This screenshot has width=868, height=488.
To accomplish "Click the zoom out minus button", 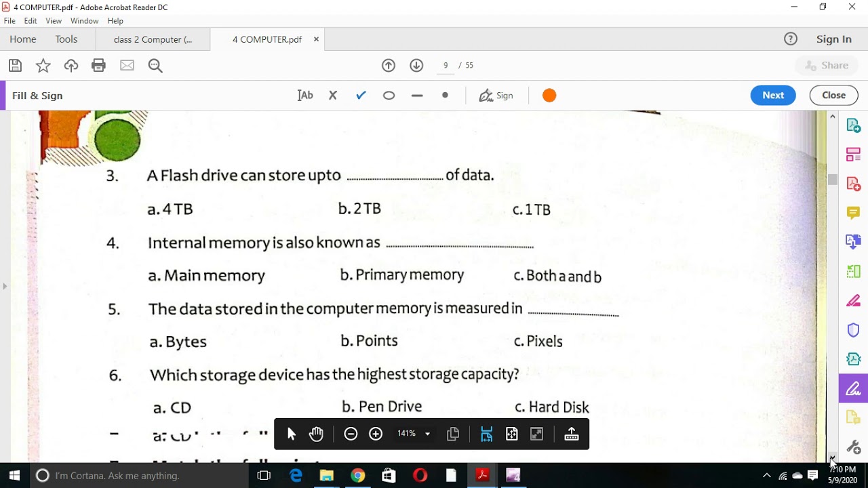I will (351, 434).
